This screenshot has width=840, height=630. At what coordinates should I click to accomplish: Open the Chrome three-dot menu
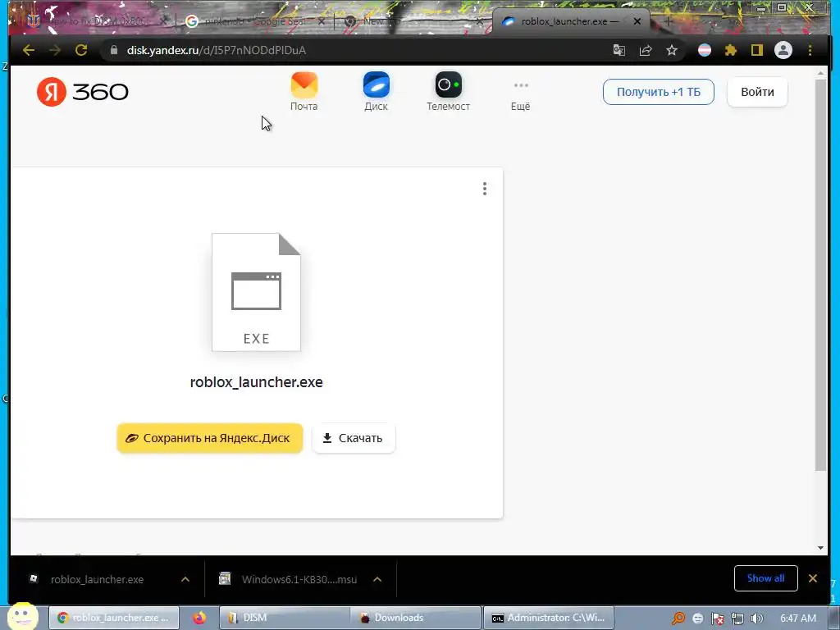(x=810, y=50)
